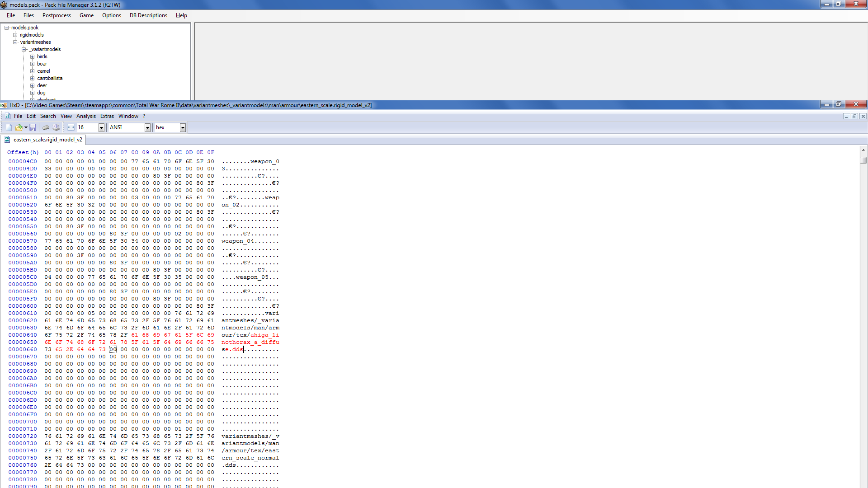Screen dimensions: 868x488
Task: Select eastern_scale.rigid_model_v2 tab
Action: [43, 140]
